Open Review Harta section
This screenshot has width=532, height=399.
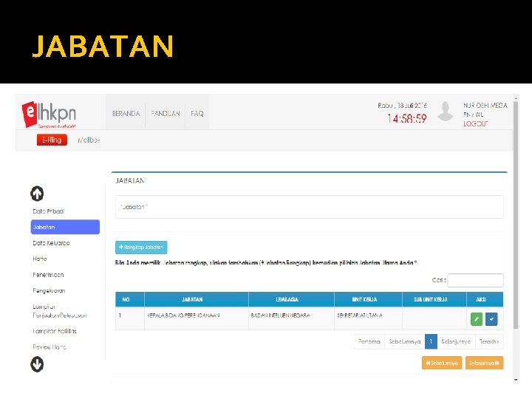coord(50,347)
